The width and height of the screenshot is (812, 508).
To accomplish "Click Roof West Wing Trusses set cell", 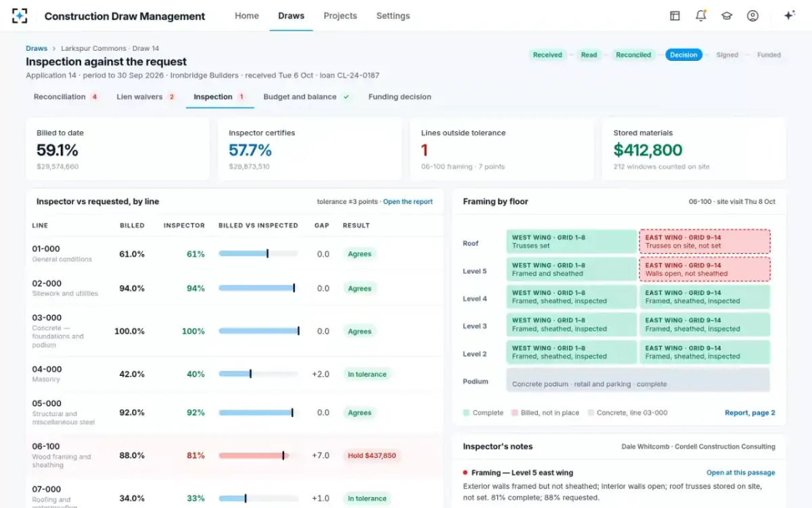I will (x=572, y=242).
